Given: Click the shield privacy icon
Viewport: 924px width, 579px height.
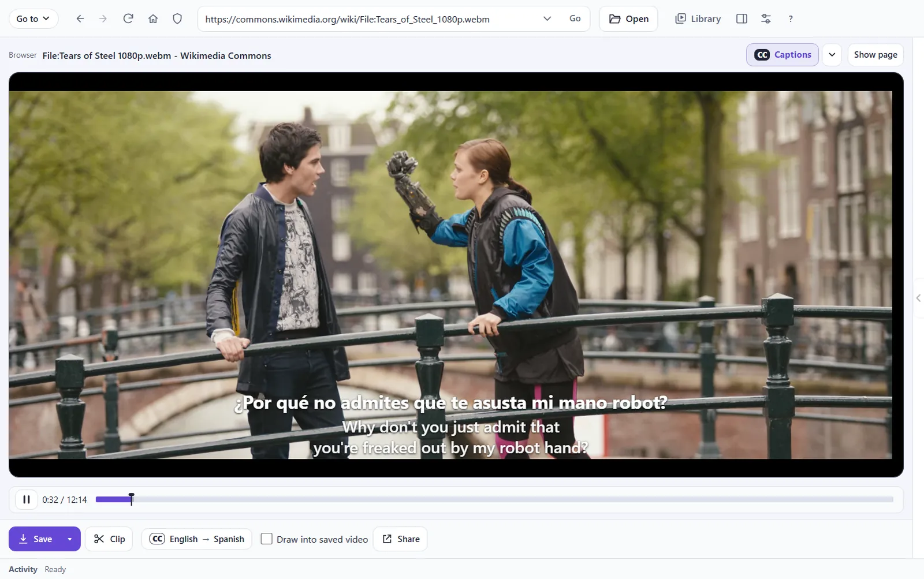Looking at the screenshot, I should point(177,19).
